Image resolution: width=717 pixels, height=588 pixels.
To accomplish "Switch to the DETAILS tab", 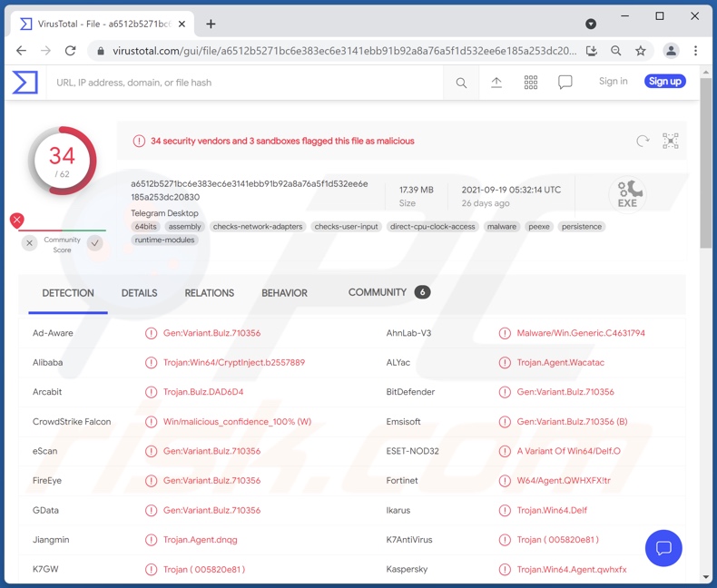I will (x=139, y=293).
